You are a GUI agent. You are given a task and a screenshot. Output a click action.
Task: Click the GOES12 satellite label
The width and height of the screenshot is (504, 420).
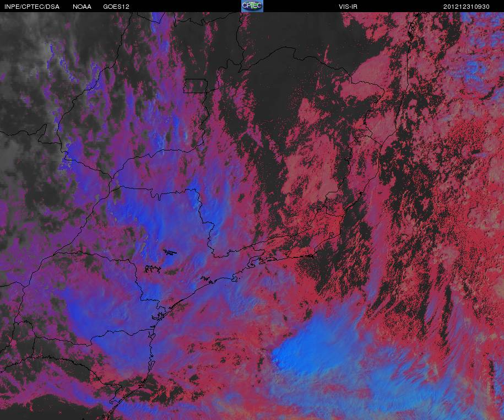click(x=116, y=7)
